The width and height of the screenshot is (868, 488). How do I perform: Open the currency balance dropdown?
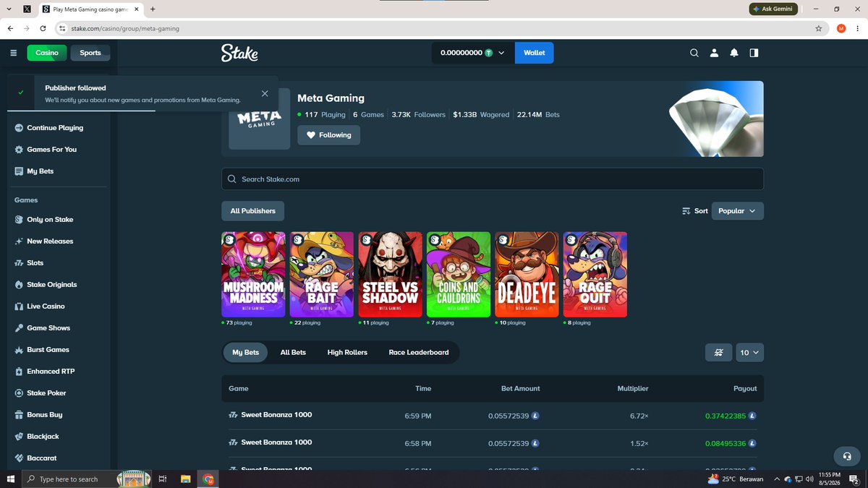pyautogui.click(x=473, y=53)
